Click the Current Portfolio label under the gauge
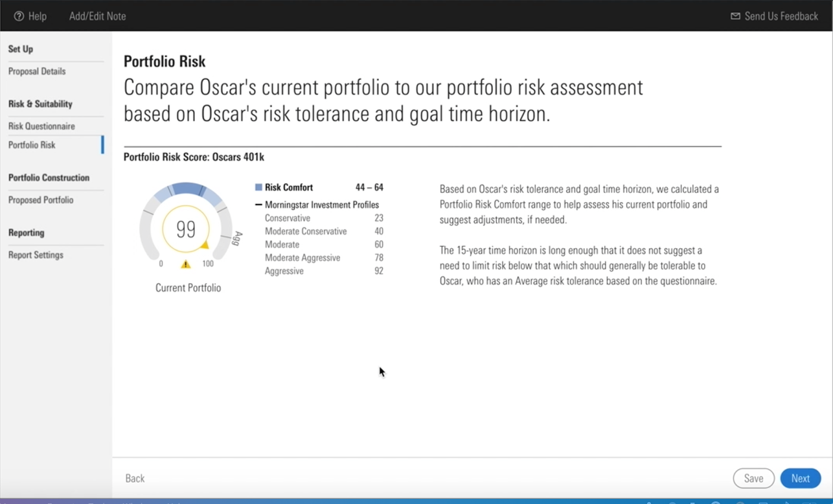 (x=188, y=288)
